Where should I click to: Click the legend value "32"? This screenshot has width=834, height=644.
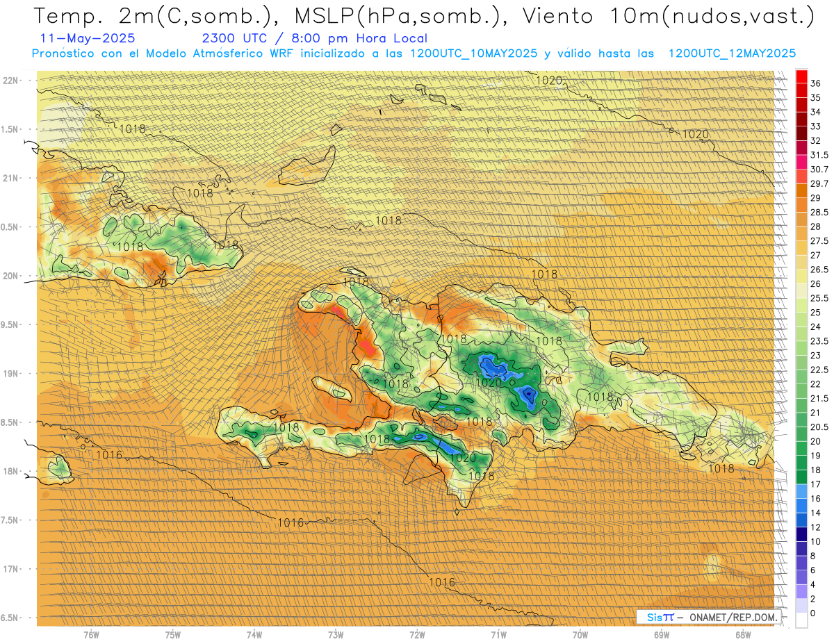click(816, 140)
